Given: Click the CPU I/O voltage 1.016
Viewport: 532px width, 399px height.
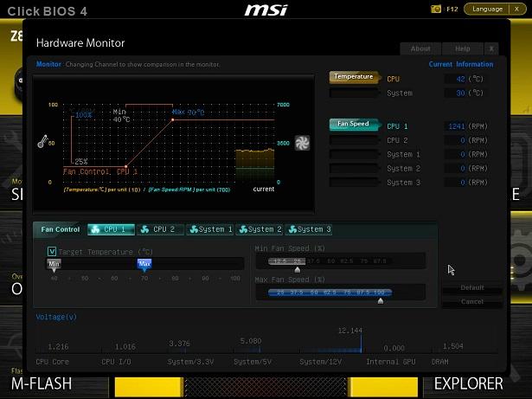Looking at the screenshot, I should point(125,347).
